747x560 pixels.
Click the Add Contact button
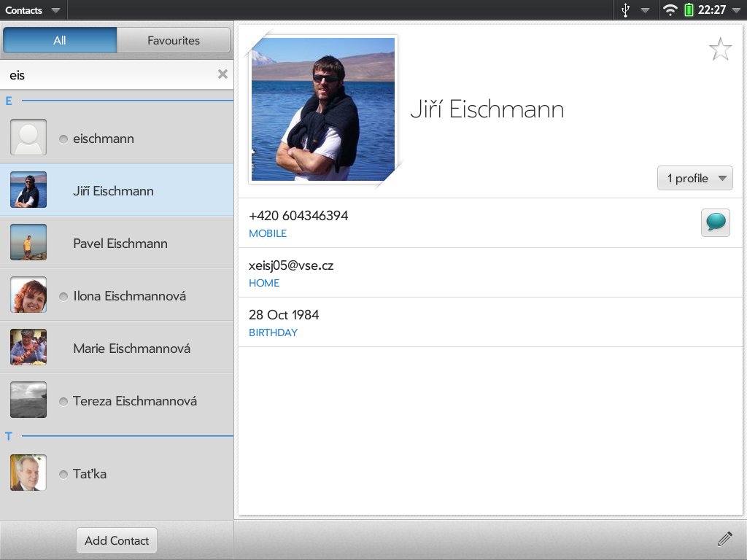[x=117, y=540]
